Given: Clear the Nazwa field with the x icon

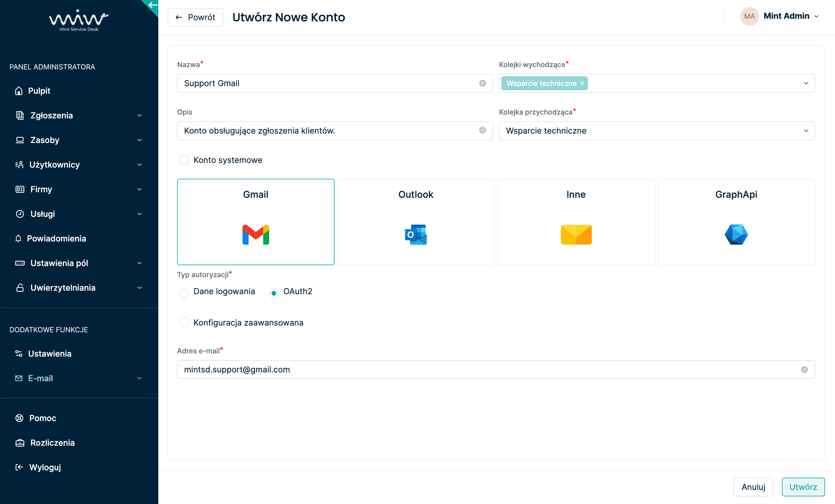Looking at the screenshot, I should tap(482, 83).
